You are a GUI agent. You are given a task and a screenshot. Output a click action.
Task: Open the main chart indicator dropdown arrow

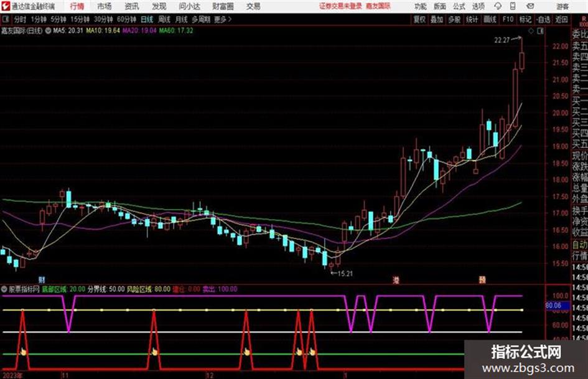(x=48, y=30)
